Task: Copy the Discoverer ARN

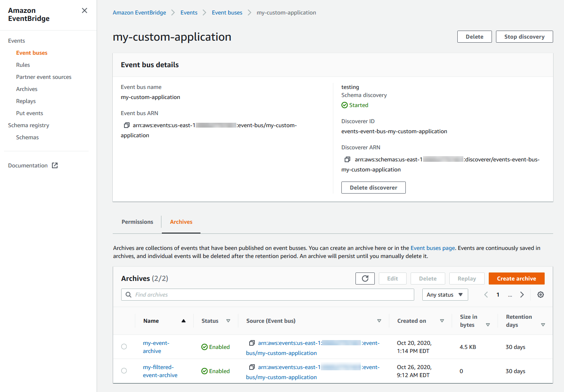Action: pos(347,159)
